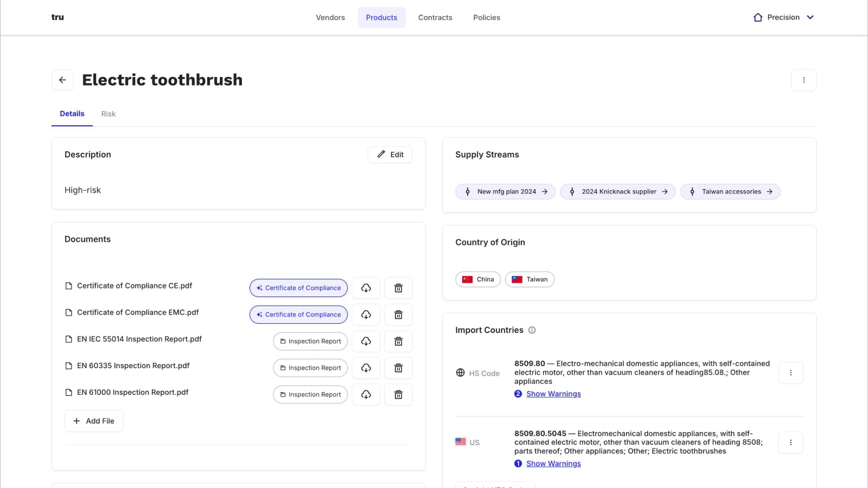Open the US import row's options menu

790,442
